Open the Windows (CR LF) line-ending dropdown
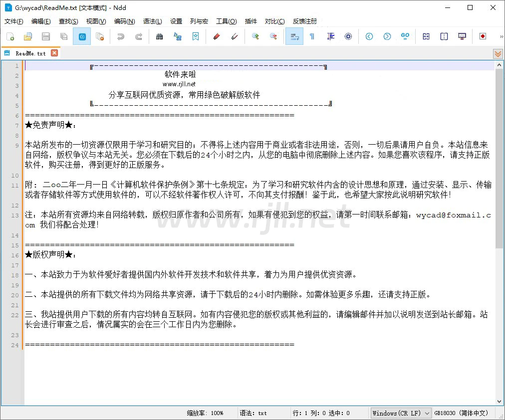Image resolution: width=505 pixels, height=420 pixels. (401, 413)
